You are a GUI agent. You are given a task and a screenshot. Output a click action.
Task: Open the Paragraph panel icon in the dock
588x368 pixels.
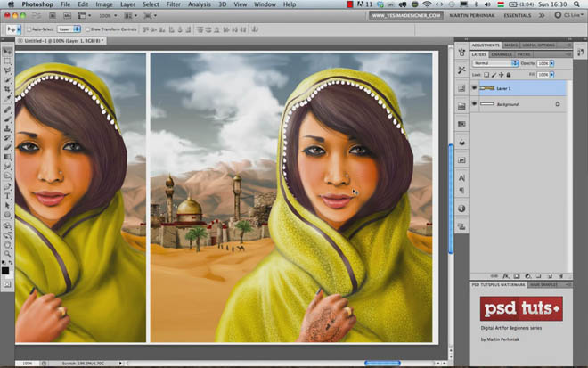(461, 191)
